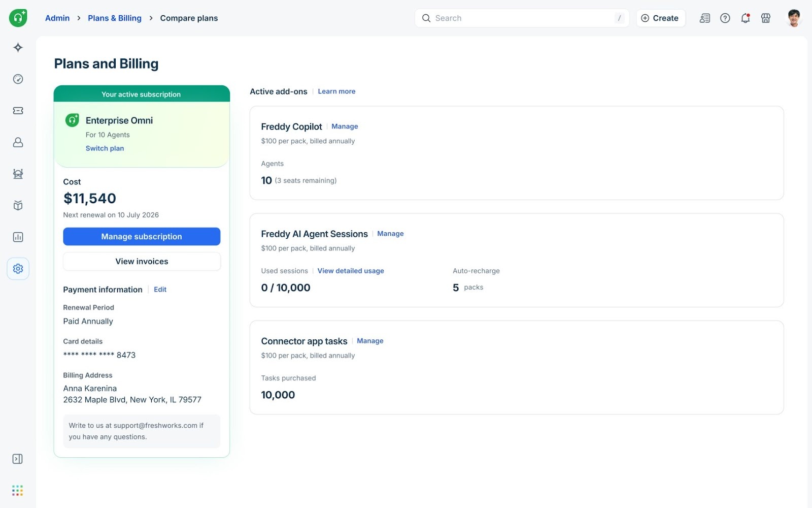Open Learn more about active add-ons

[336, 91]
